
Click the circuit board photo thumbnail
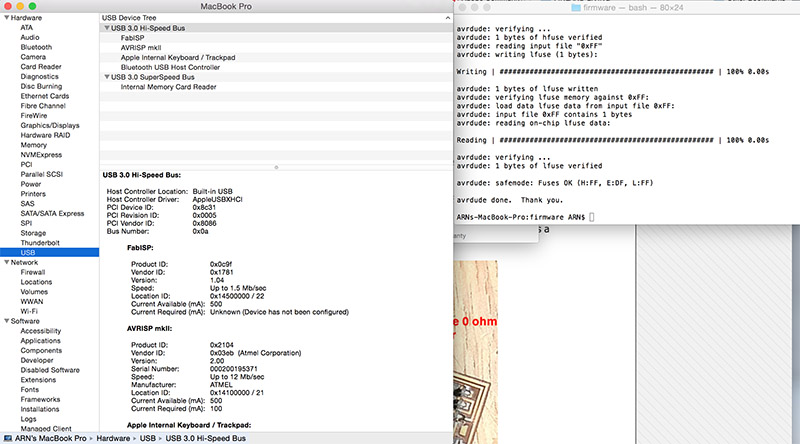click(475, 352)
